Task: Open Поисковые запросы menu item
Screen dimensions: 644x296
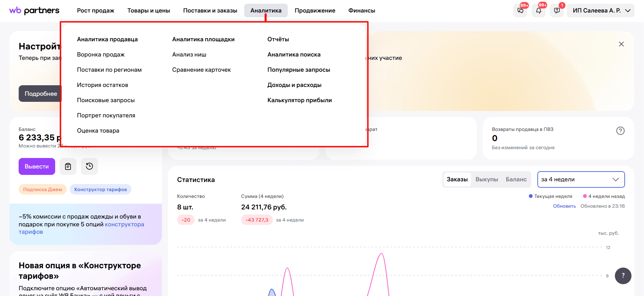Action: pos(106,100)
